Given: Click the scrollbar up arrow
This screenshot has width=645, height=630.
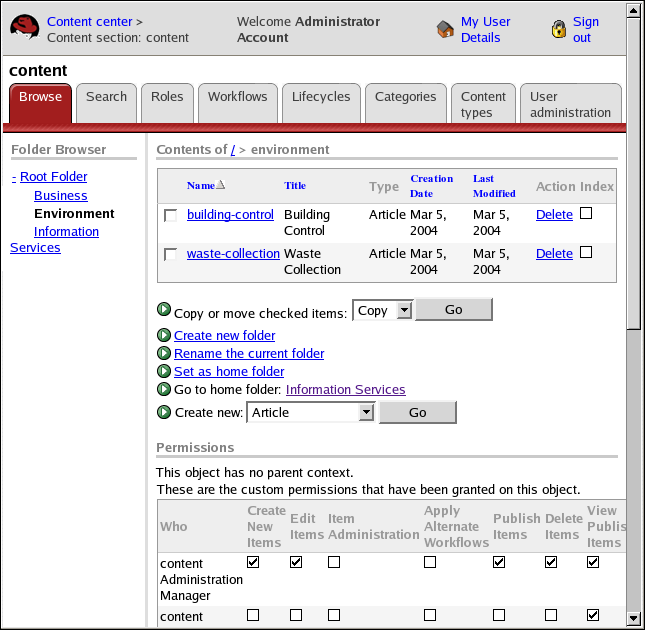Looking at the screenshot, I should 633,10.
